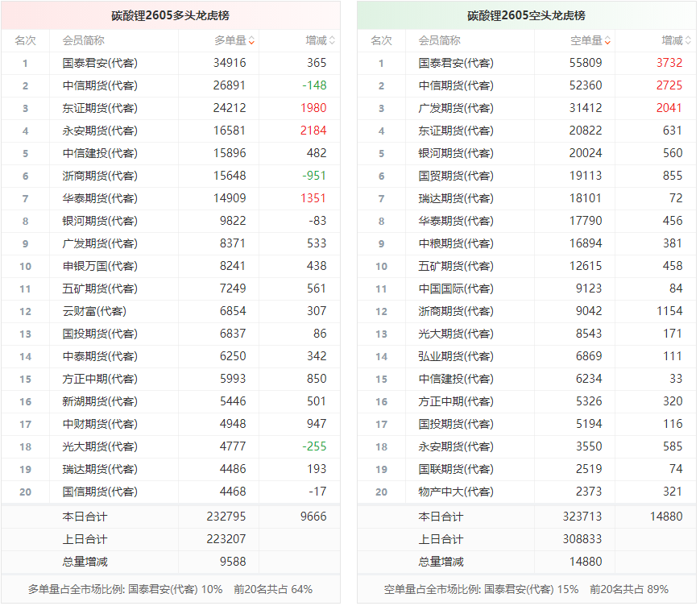This screenshot has width=700, height=606.
Task: Select 银河期货(代客) in short table
Action: pos(456,153)
